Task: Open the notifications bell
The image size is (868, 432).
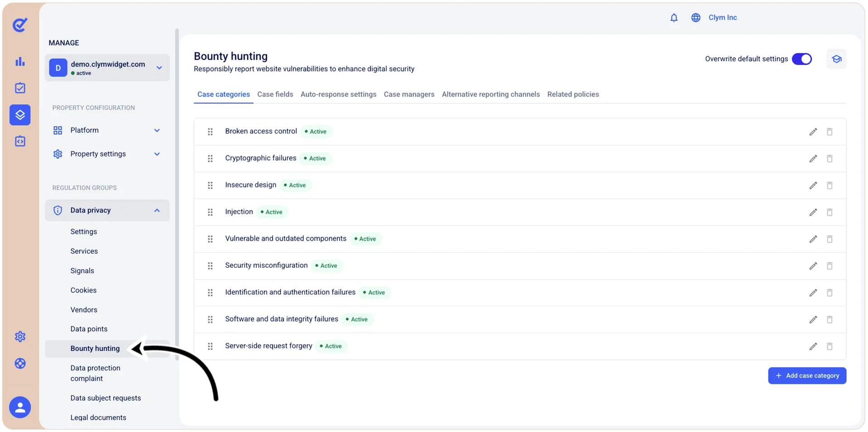Action: pos(674,18)
